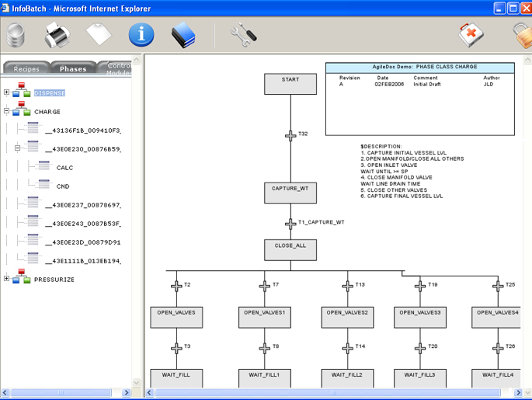The width and height of the screenshot is (532, 400).
Task: Click the OPEN_VALVES2 step box
Action: coord(347,318)
